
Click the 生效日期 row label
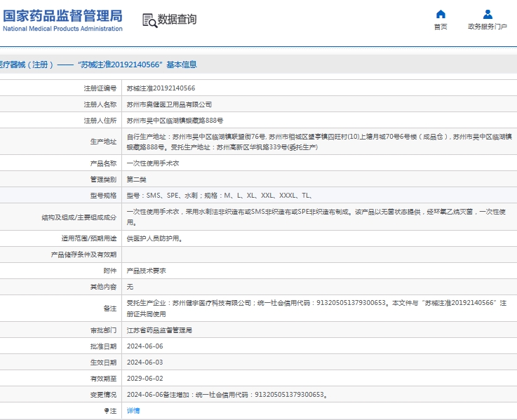click(x=104, y=363)
